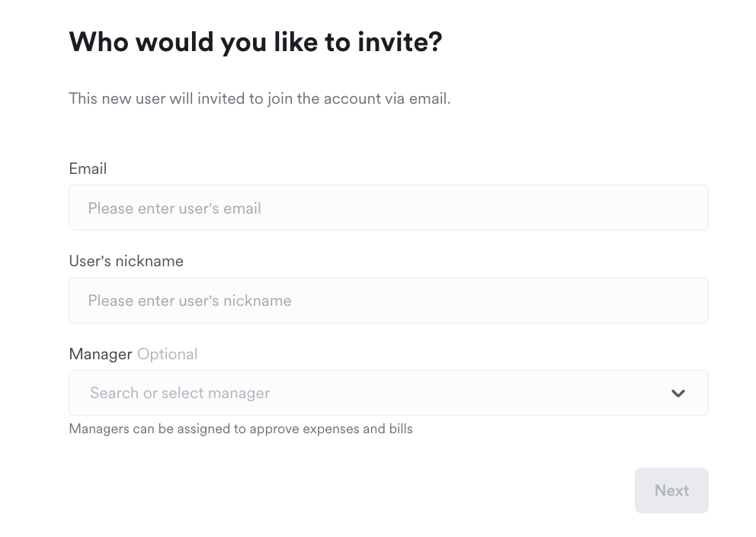
Task: Click the Manager field label
Action: pyautogui.click(x=101, y=354)
